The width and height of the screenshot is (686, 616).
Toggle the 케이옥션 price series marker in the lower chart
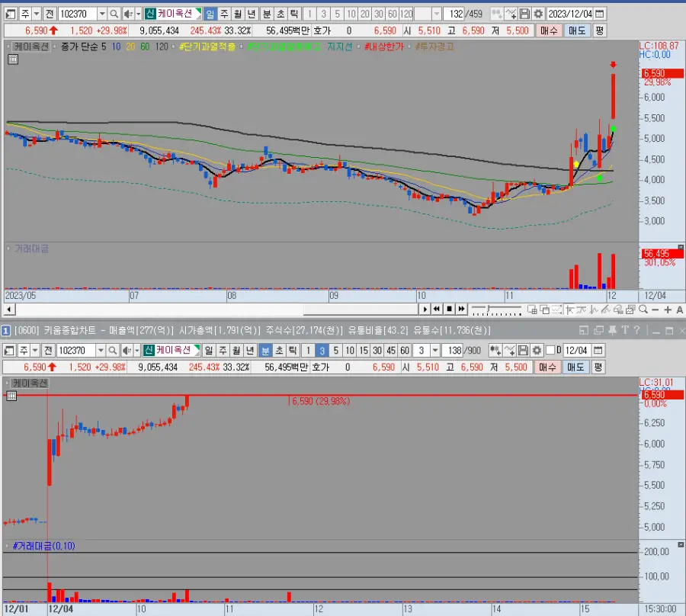coord(7,383)
